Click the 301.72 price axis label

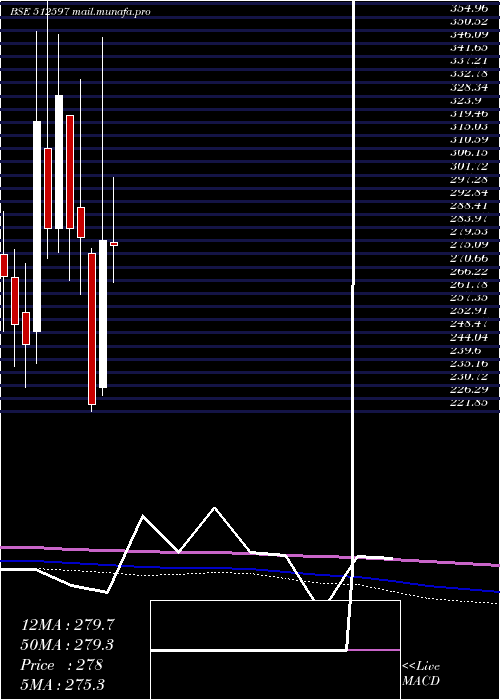[x=469, y=166]
